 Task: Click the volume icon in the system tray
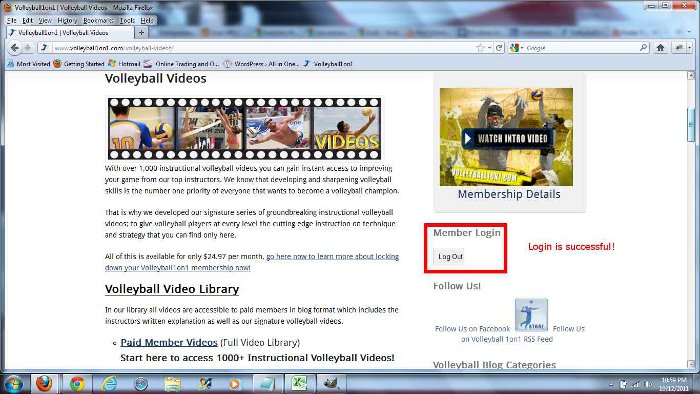click(648, 384)
